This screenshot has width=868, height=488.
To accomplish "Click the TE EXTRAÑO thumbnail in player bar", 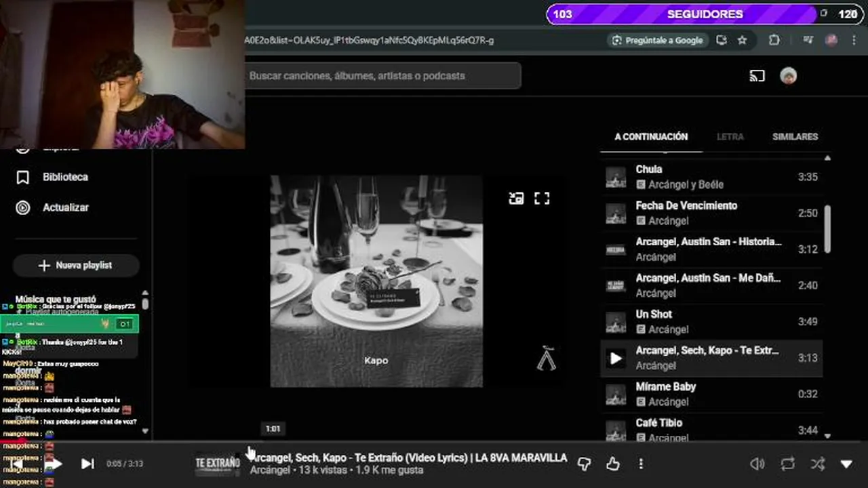I will click(218, 464).
